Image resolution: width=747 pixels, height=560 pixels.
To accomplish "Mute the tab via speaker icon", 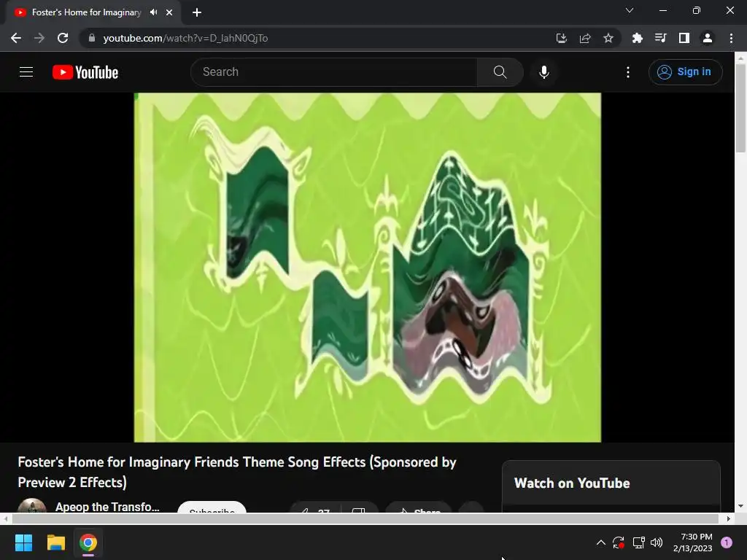I will pyautogui.click(x=153, y=12).
